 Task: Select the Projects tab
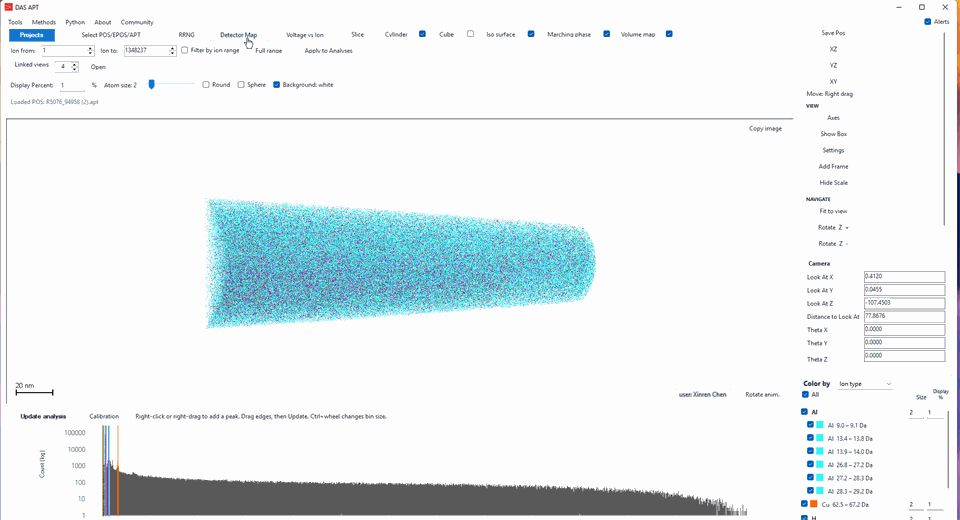click(31, 35)
